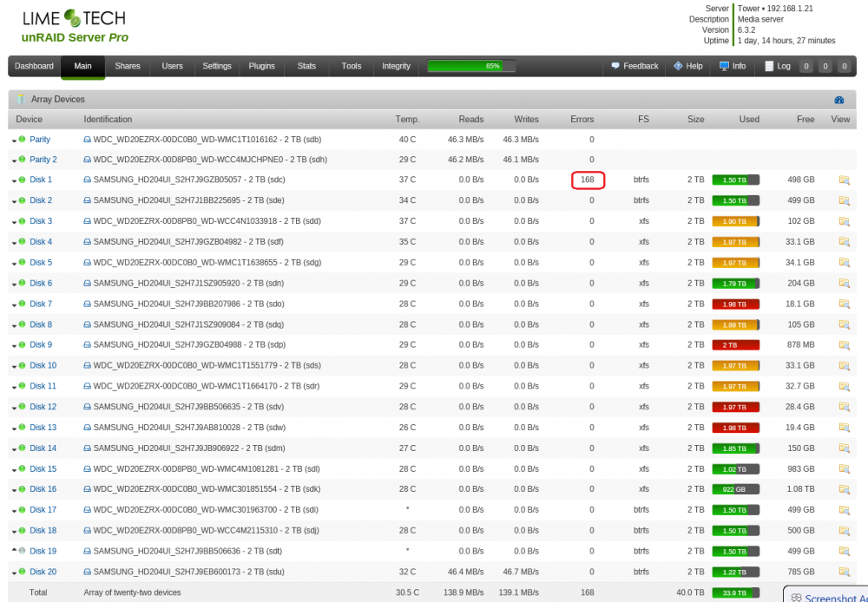Open the View icon in the Disk 20 row
Image resolution: width=868 pixels, height=602 pixels.
tap(845, 572)
